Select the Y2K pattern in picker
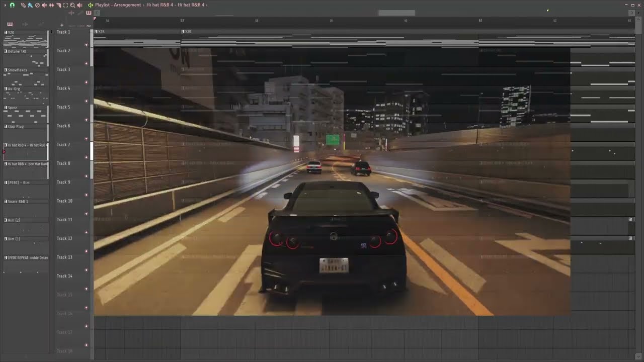 [26, 39]
